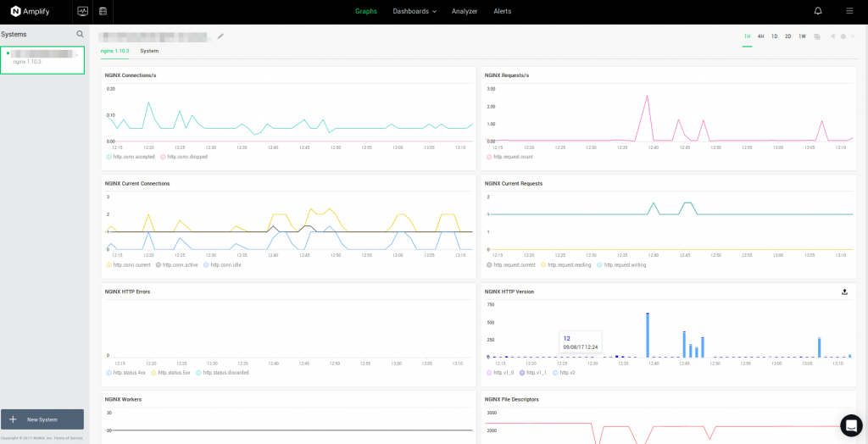This screenshot has height=444, width=868.
Task: Toggle http.request.writing legend color dot
Action: pyautogui.click(x=599, y=265)
